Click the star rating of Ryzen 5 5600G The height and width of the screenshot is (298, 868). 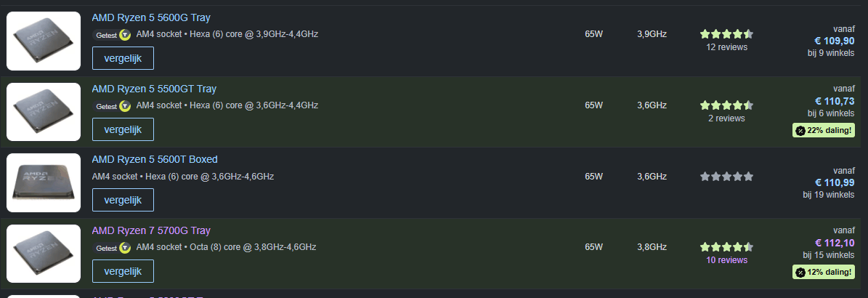(x=726, y=34)
